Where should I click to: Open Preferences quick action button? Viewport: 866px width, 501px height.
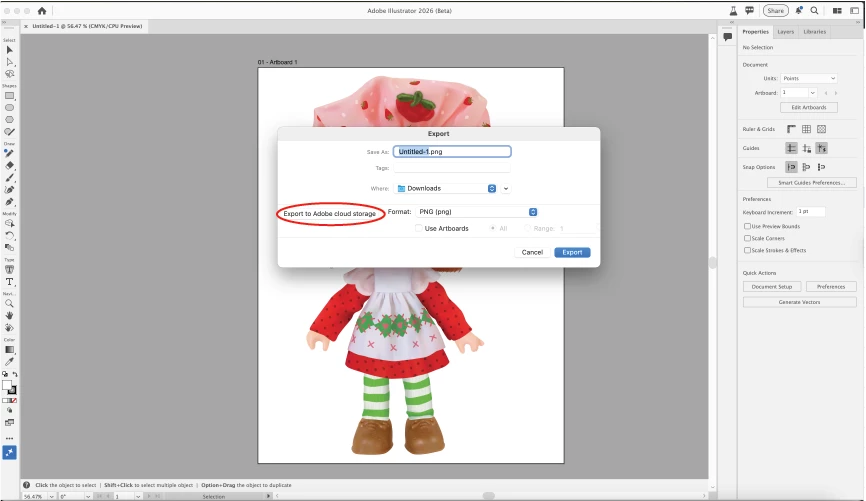tap(831, 287)
